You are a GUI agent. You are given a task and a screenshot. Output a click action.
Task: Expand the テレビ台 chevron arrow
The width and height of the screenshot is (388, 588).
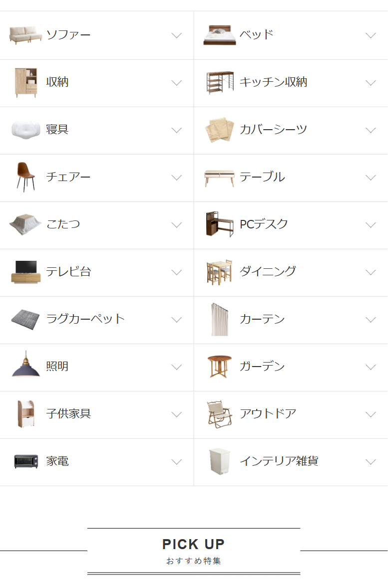click(177, 272)
